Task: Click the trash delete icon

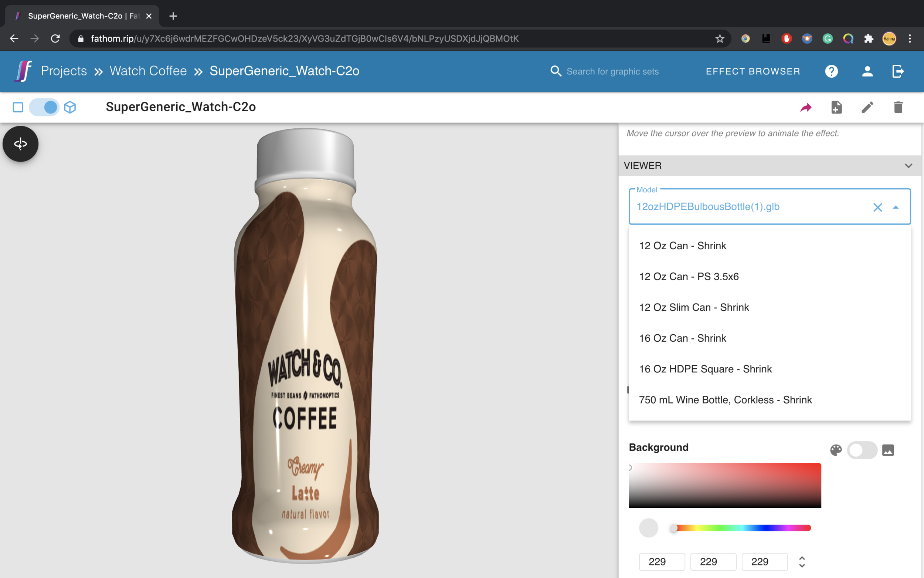Action: tap(898, 107)
